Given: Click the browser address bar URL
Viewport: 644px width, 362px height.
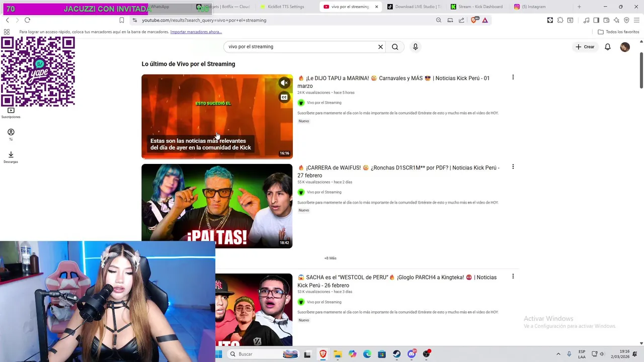Looking at the screenshot, I should coord(204,20).
